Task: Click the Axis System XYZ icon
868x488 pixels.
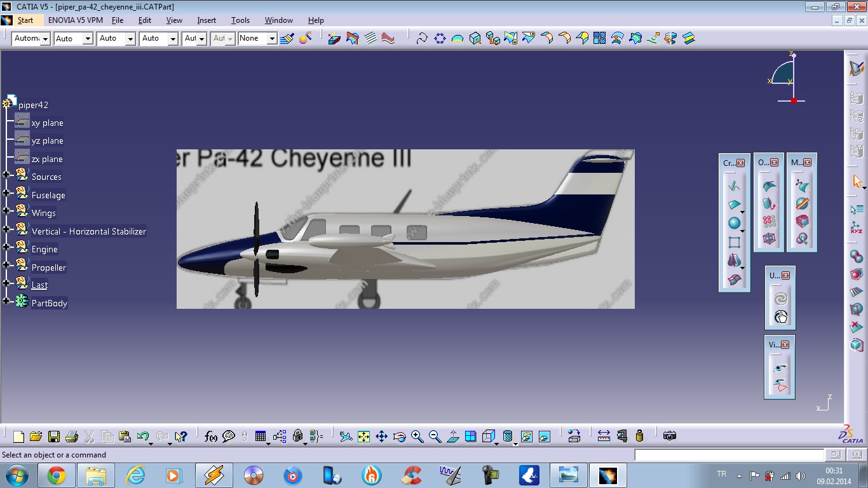Action: 857,227
